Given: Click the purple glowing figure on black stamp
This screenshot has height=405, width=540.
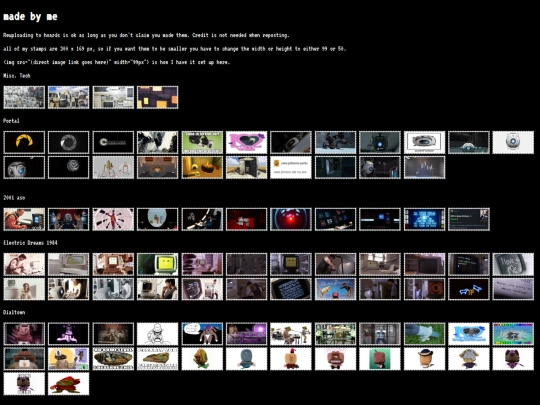Looking at the screenshot, I should click(69, 334).
